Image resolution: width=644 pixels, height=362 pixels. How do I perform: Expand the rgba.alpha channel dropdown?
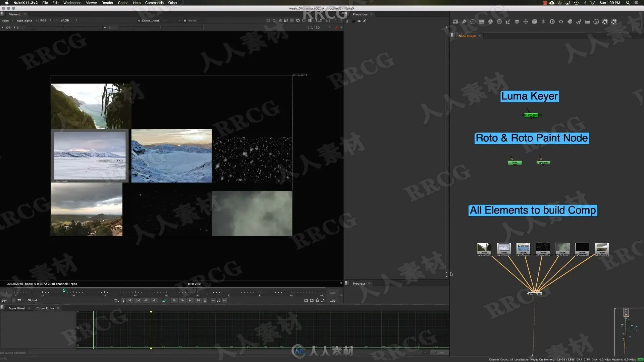pyautogui.click(x=27, y=20)
